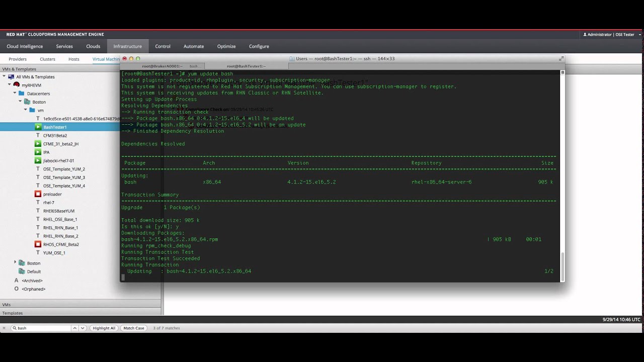
Task: Click the Datacenters folder icon
Action: click(x=22, y=93)
